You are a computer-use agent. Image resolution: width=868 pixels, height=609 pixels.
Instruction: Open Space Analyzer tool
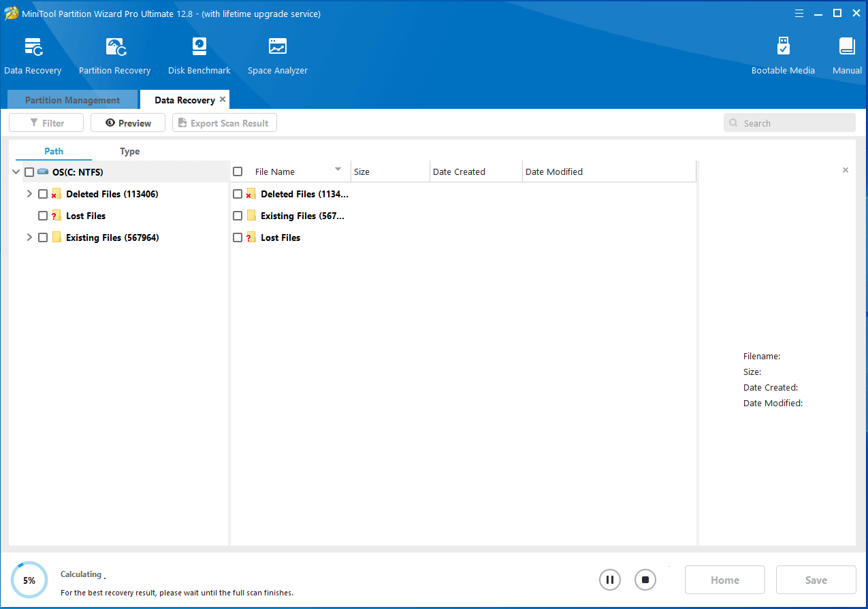(x=278, y=47)
